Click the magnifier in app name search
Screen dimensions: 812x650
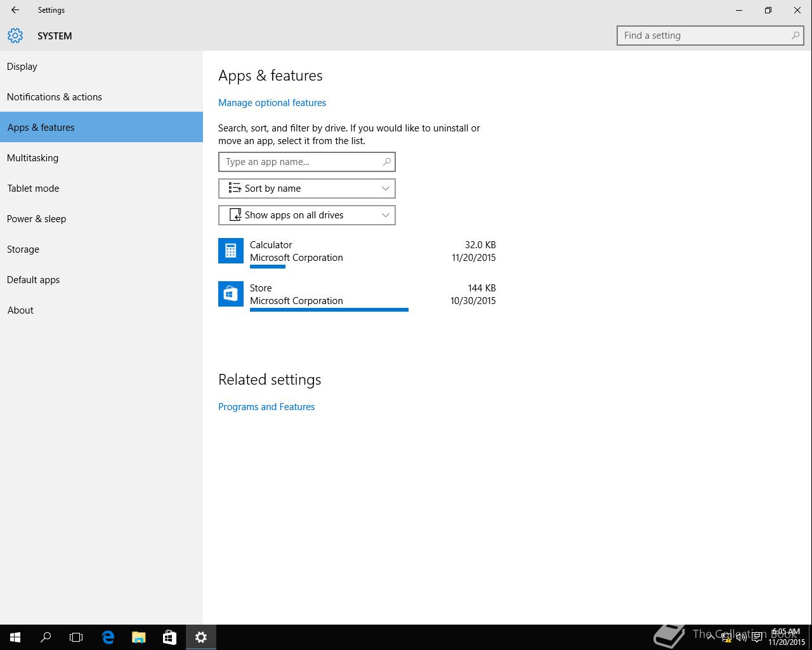386,162
